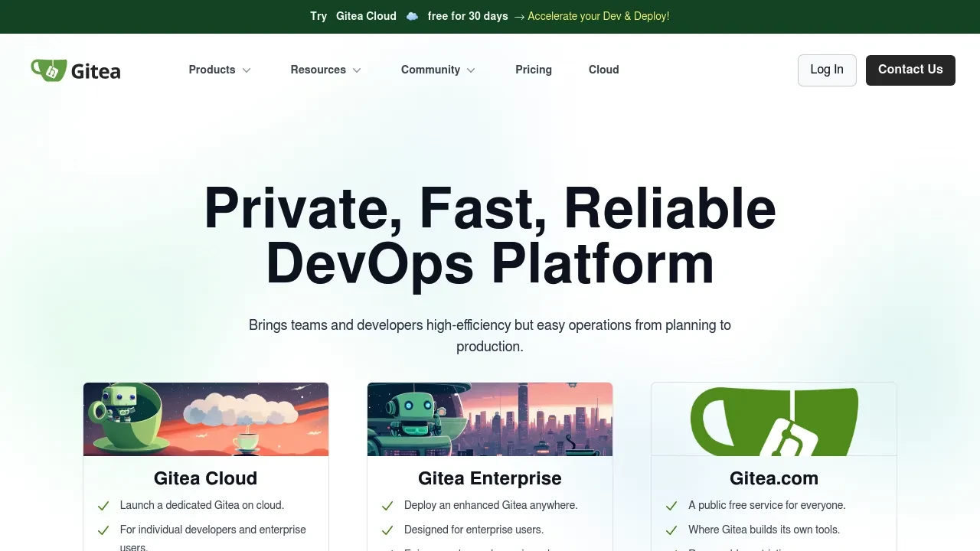Open the Gitea Enterprise card heading

pyautogui.click(x=490, y=478)
